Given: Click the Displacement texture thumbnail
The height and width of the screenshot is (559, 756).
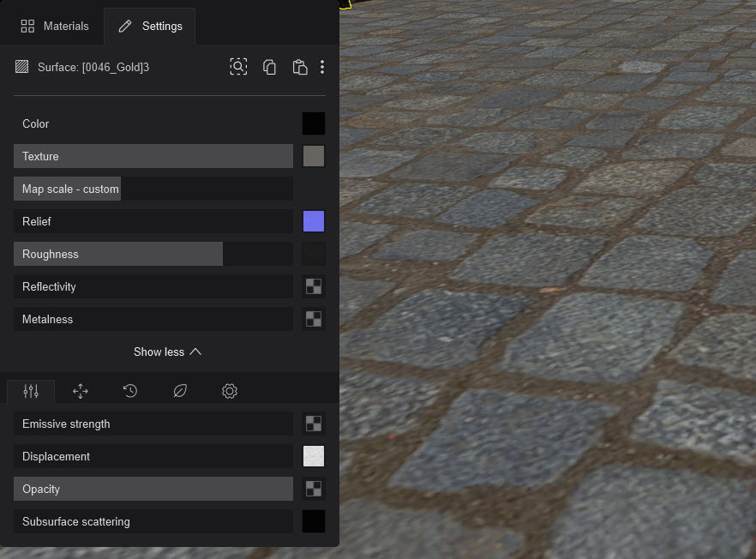Looking at the screenshot, I should coord(313,456).
